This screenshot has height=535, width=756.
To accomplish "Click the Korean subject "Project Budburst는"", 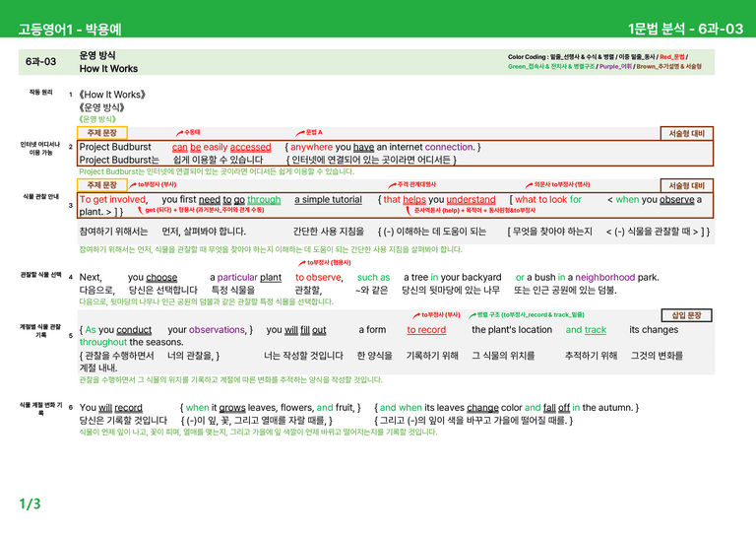I will [x=119, y=160].
